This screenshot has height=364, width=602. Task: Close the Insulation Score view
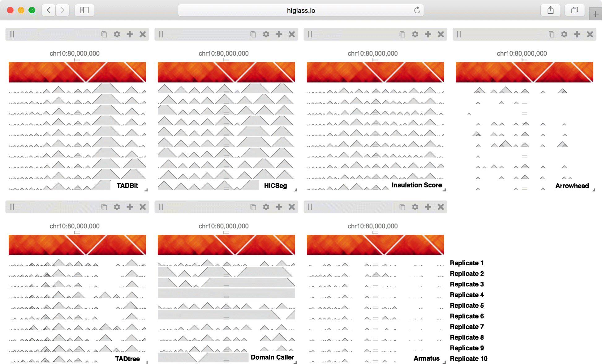click(441, 34)
